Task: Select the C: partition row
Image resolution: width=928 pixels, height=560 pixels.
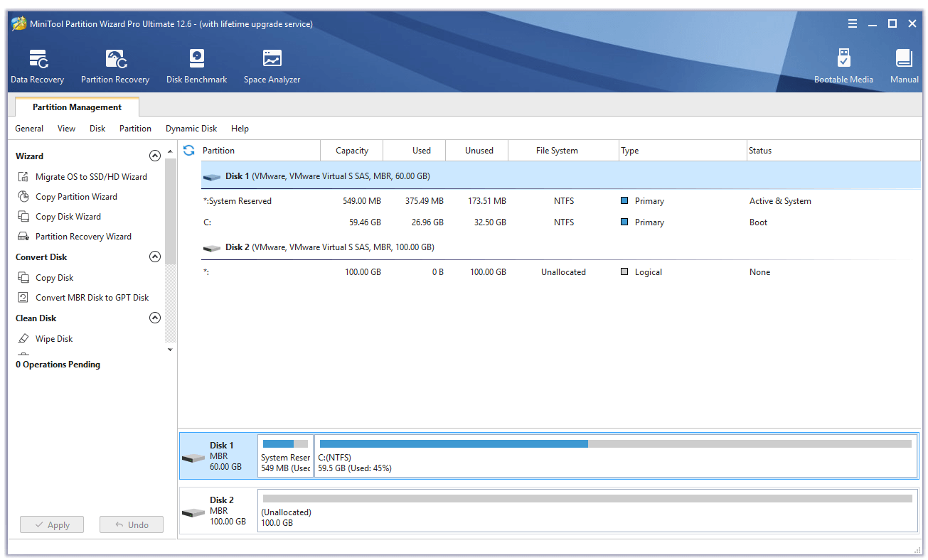Action: [560, 222]
